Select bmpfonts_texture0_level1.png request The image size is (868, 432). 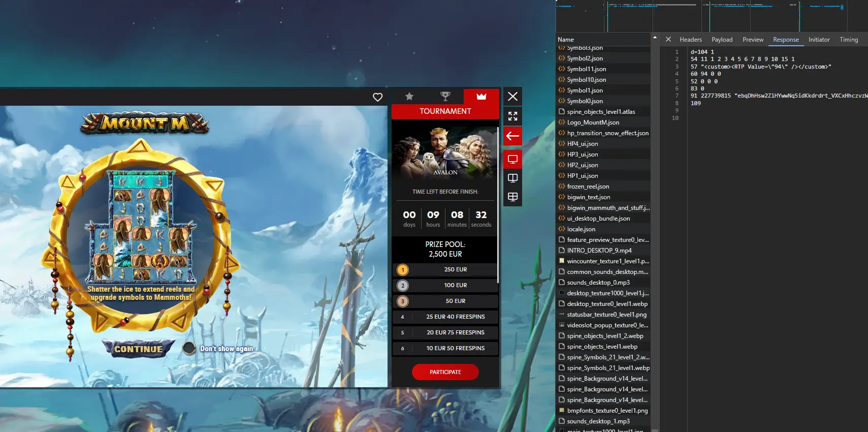pos(603,411)
